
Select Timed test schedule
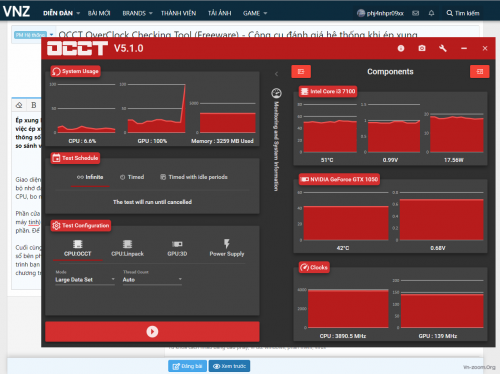pos(132,177)
